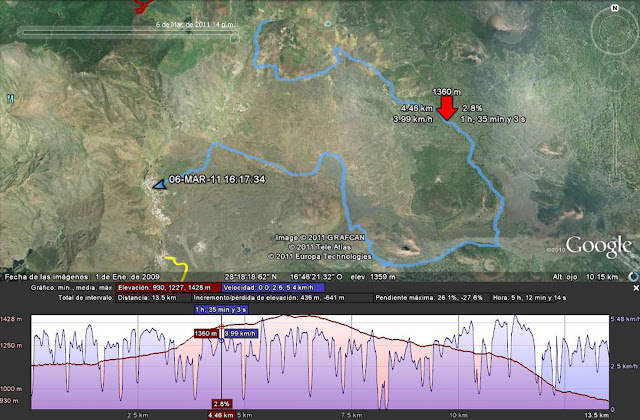Image resolution: width=640 pixels, height=420 pixels.
Task: Click the look-around joystick ring
Action: tap(615, 30)
